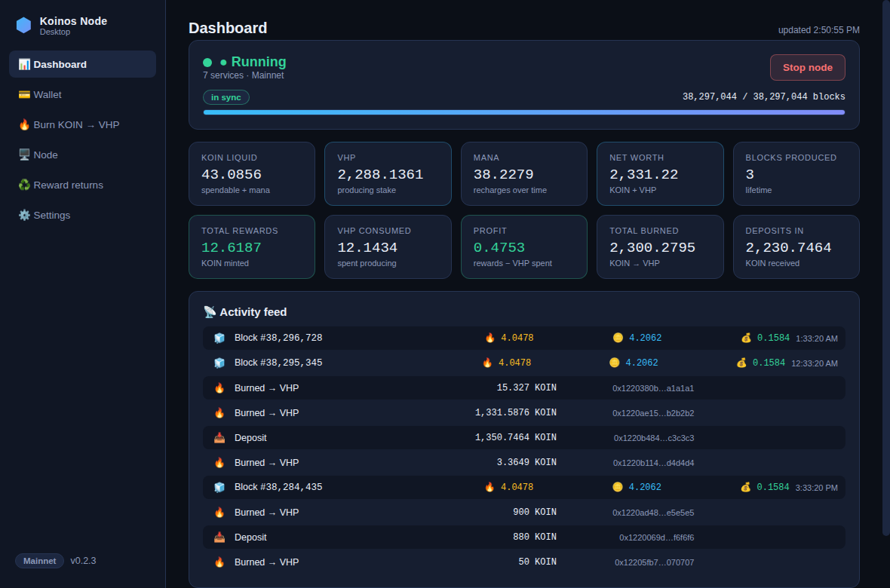The height and width of the screenshot is (588, 890).
Task: Click the inbox icon on the 1,350.7464 KOIN deposit
Action: [219, 437]
